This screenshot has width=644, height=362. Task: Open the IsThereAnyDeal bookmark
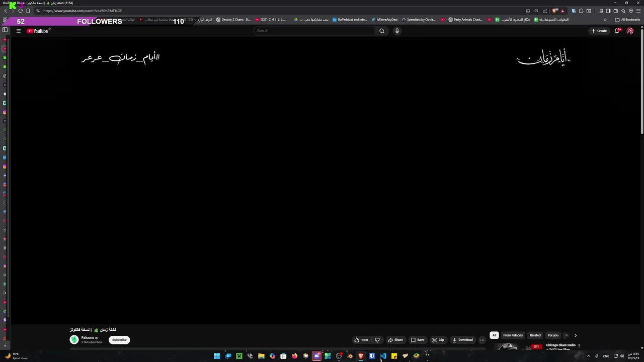point(384,20)
